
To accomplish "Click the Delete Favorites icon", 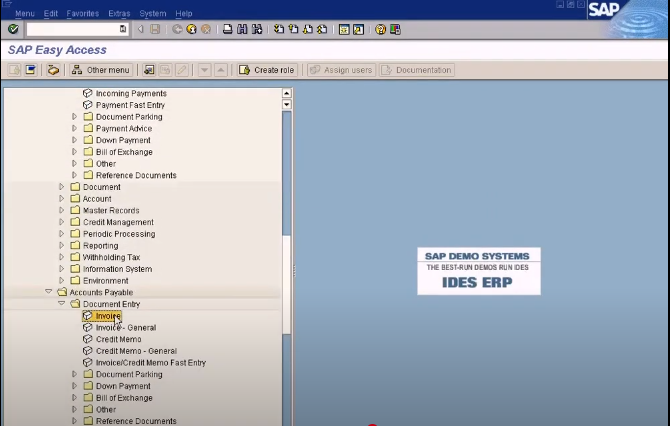I will 165,70.
